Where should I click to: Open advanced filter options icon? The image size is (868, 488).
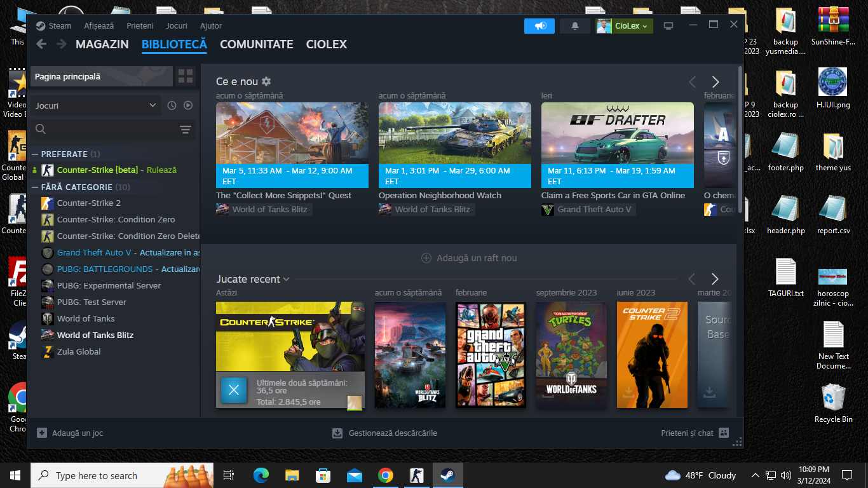[185, 130]
